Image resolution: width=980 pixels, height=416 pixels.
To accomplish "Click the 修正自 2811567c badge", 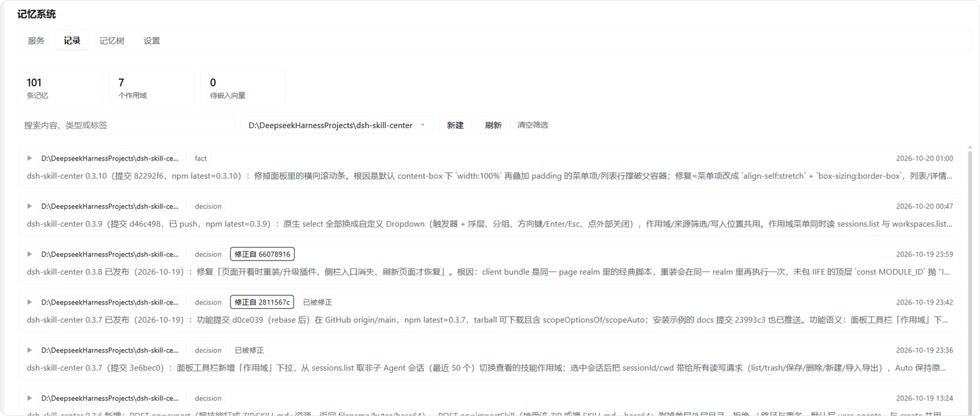I will 262,302.
